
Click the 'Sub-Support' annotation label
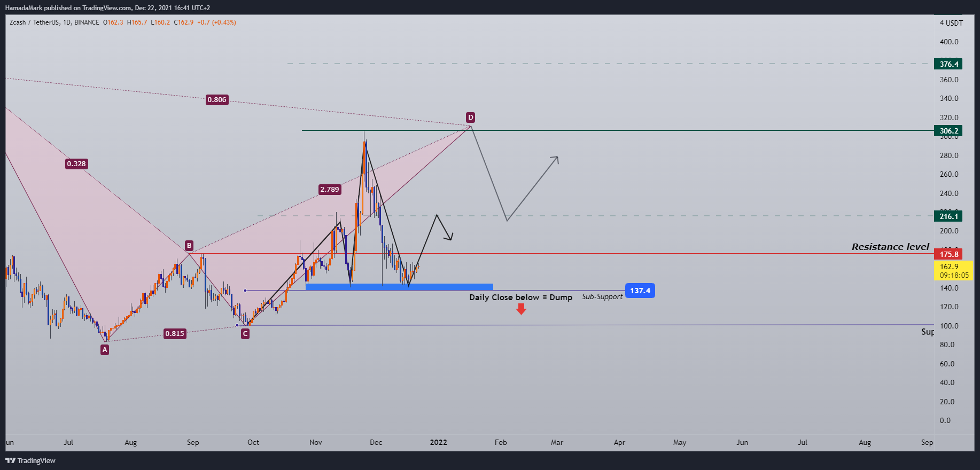602,296
